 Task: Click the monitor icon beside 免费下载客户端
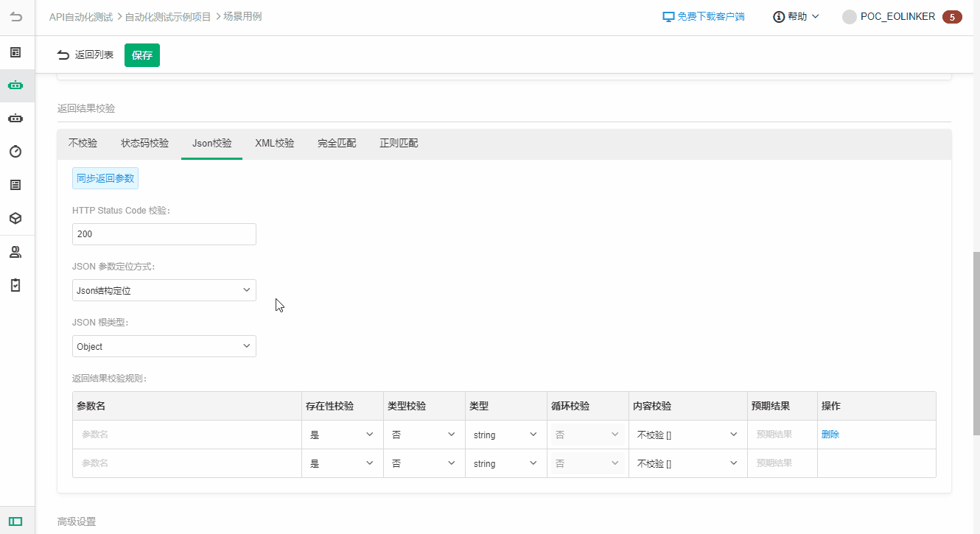(668, 15)
